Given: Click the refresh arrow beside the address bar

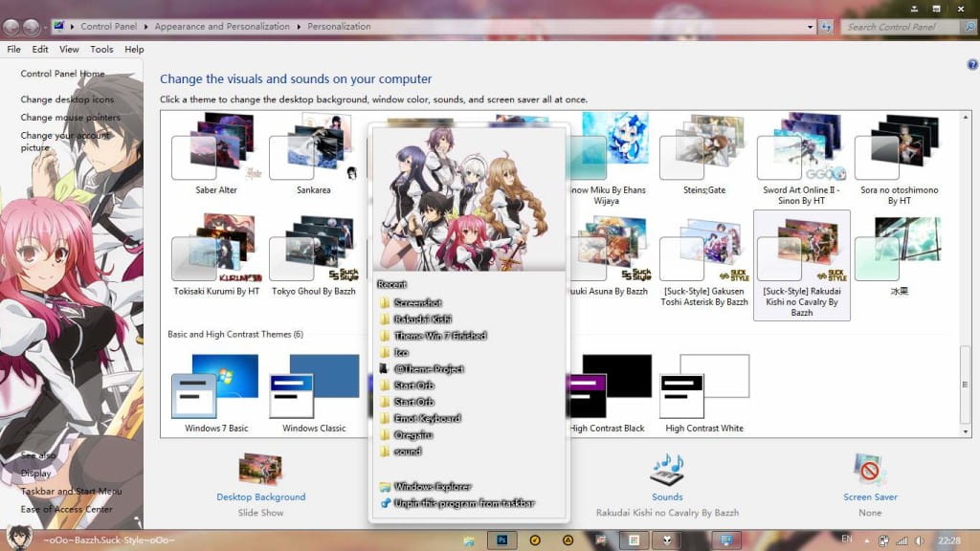Looking at the screenshot, I should pos(825,26).
